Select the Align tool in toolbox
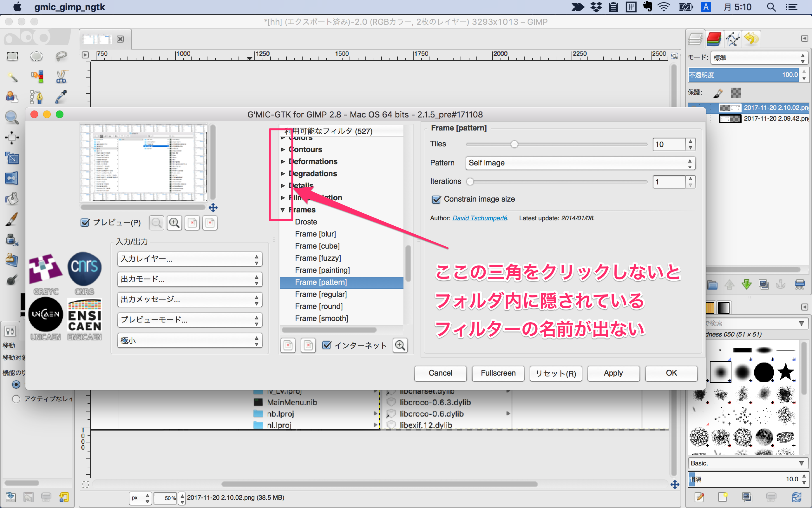 12,137
